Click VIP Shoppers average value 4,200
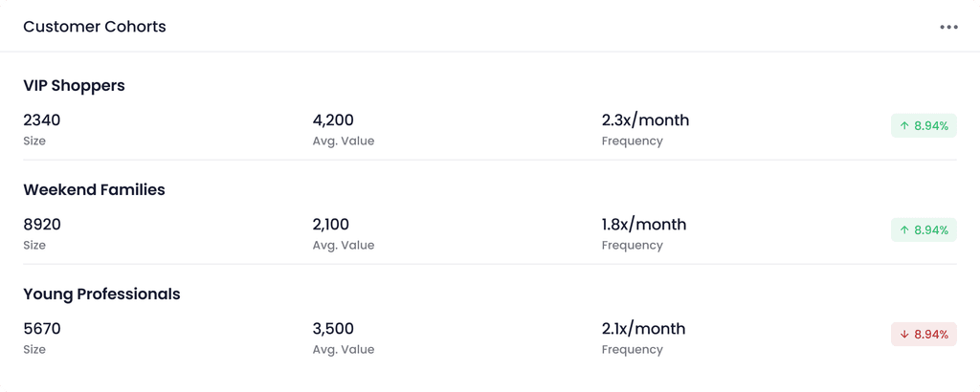This screenshot has height=392, width=980. click(333, 120)
